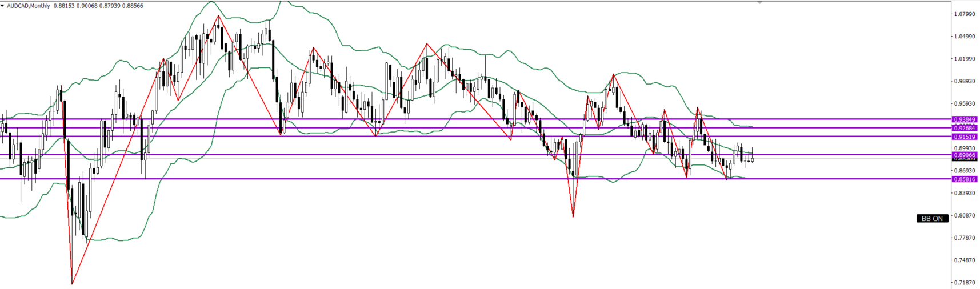Click the OHLC values in the chart header
This screenshot has height=289, width=980.
pos(98,6)
